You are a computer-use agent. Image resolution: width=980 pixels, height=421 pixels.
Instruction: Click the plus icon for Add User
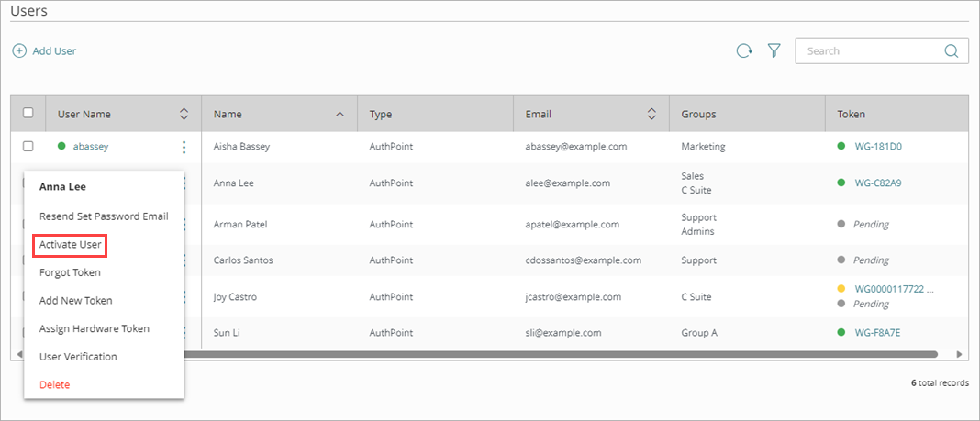pos(19,51)
